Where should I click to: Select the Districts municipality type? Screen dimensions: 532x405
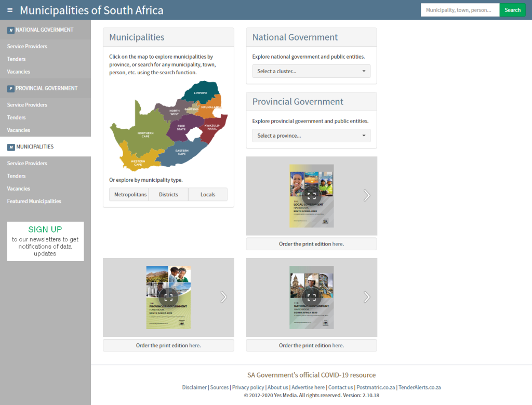pyautogui.click(x=168, y=195)
